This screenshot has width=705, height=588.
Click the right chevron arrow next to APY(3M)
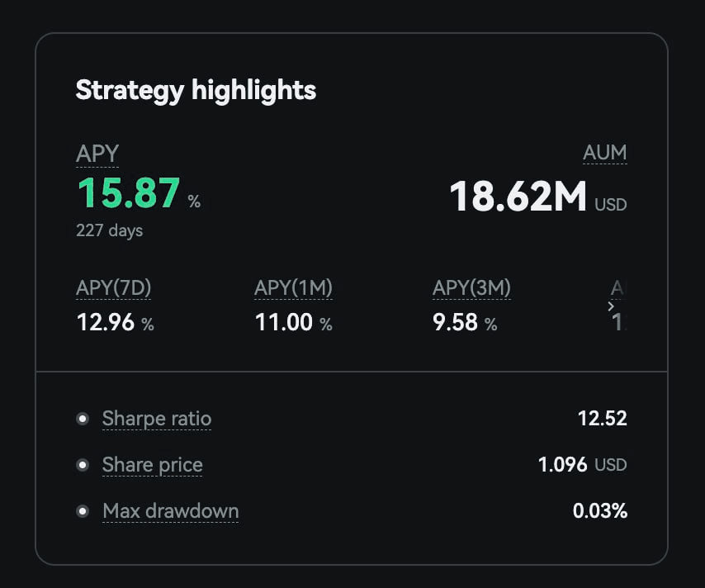point(610,306)
